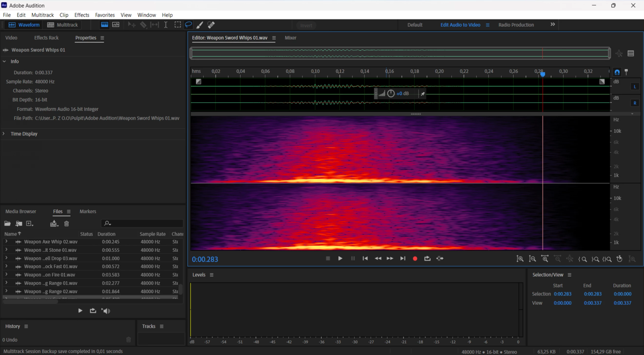Select the Paintbrush Selection tool
The image size is (644, 355).
coord(200,25)
